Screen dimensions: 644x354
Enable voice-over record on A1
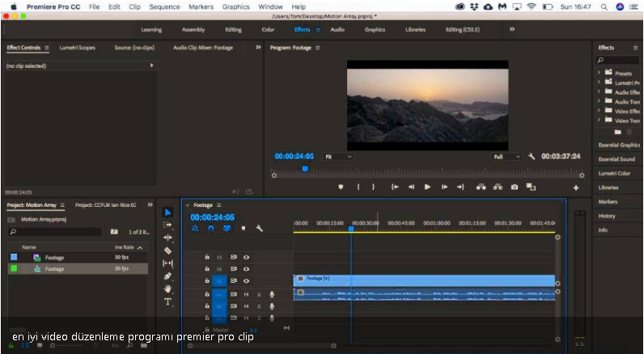tap(272, 294)
